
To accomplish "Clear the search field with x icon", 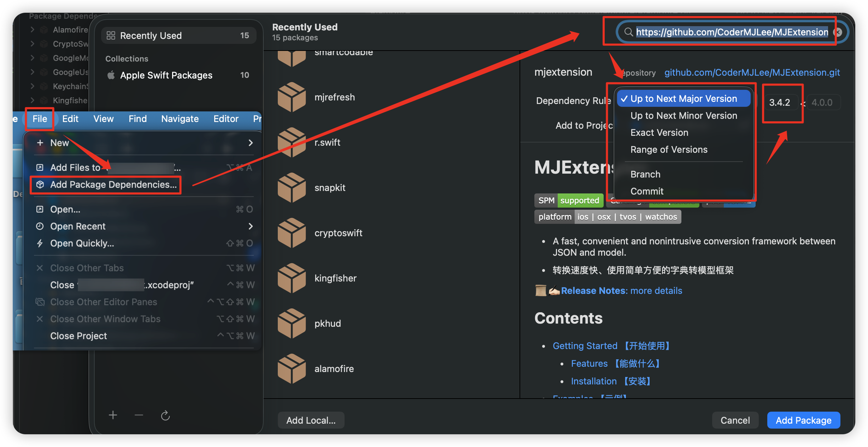I will [838, 32].
